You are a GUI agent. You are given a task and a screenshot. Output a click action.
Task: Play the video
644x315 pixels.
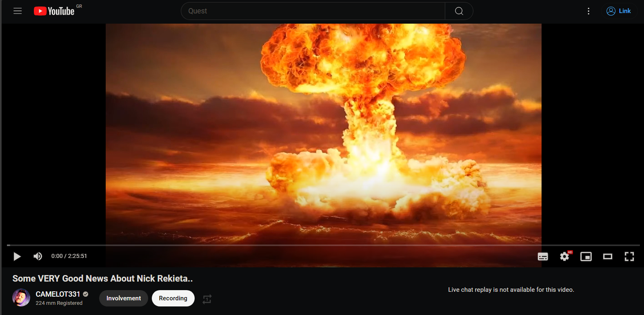(17, 256)
